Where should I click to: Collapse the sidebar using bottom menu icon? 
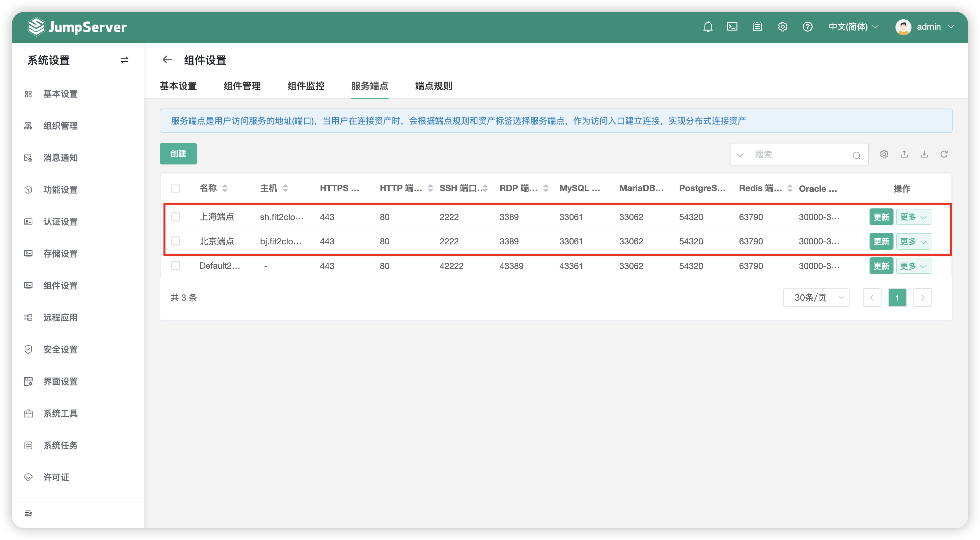click(x=28, y=513)
